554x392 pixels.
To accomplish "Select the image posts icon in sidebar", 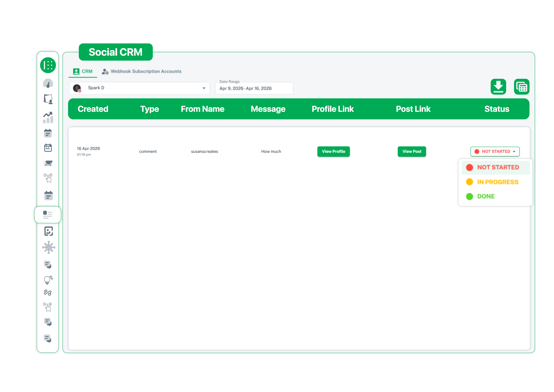I will coord(48,231).
